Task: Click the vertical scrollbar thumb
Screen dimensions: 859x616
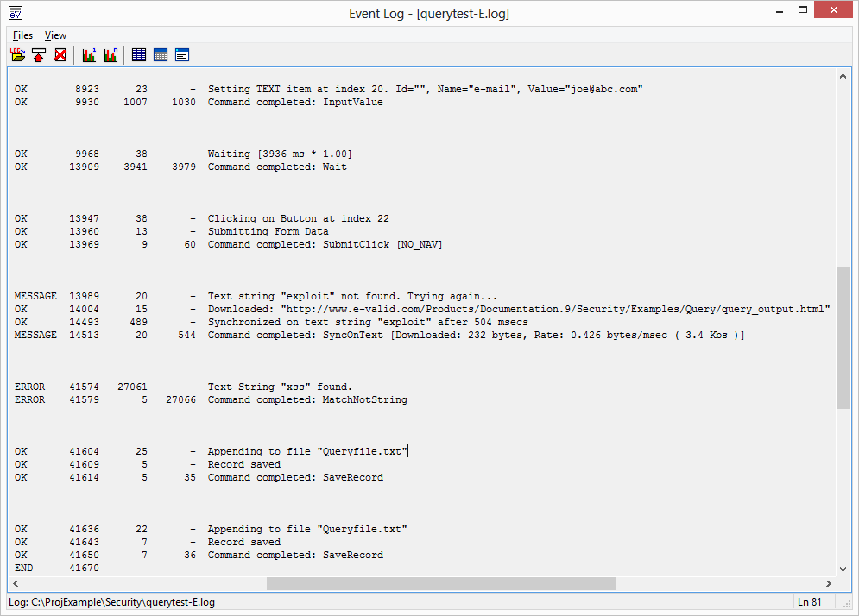Action: pyautogui.click(x=843, y=338)
